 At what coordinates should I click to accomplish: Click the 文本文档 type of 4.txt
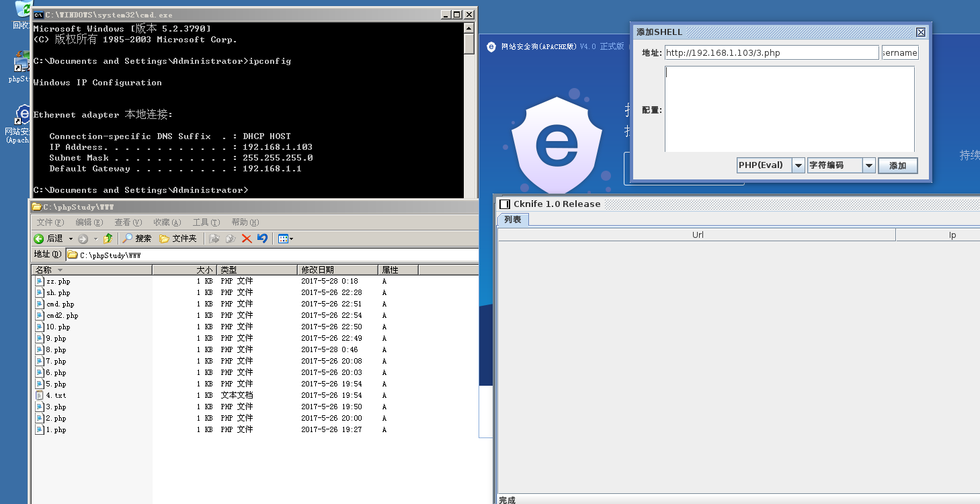(x=237, y=396)
